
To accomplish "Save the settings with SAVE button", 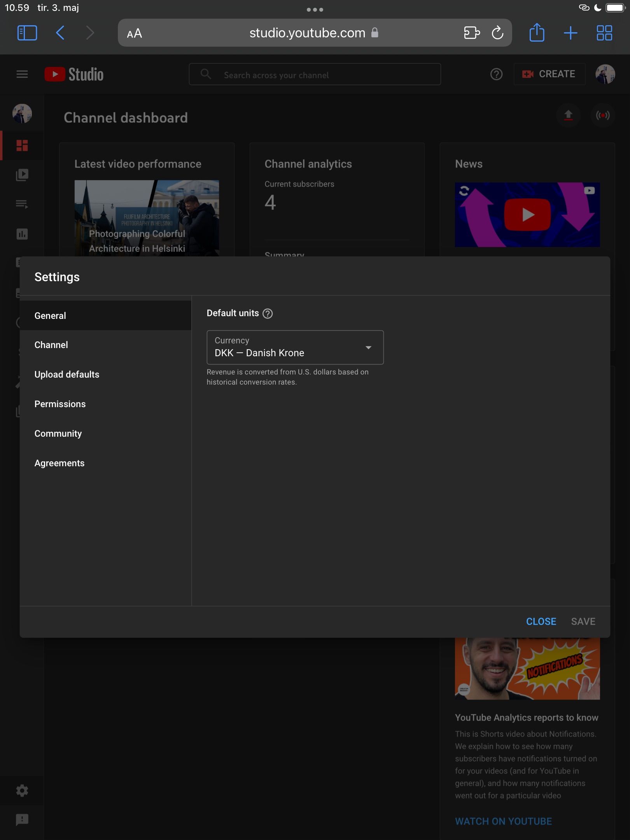I will point(583,621).
